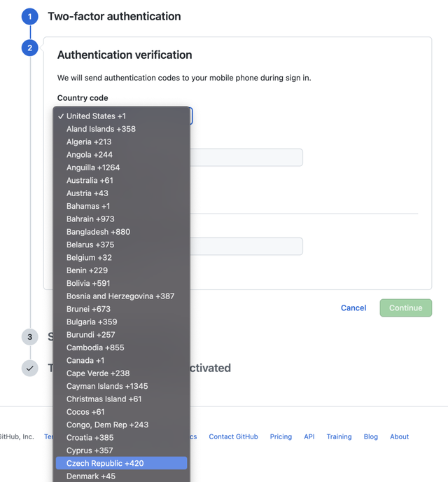The image size is (448, 482).
Task: Select Australia +61 option
Action: [90, 180]
